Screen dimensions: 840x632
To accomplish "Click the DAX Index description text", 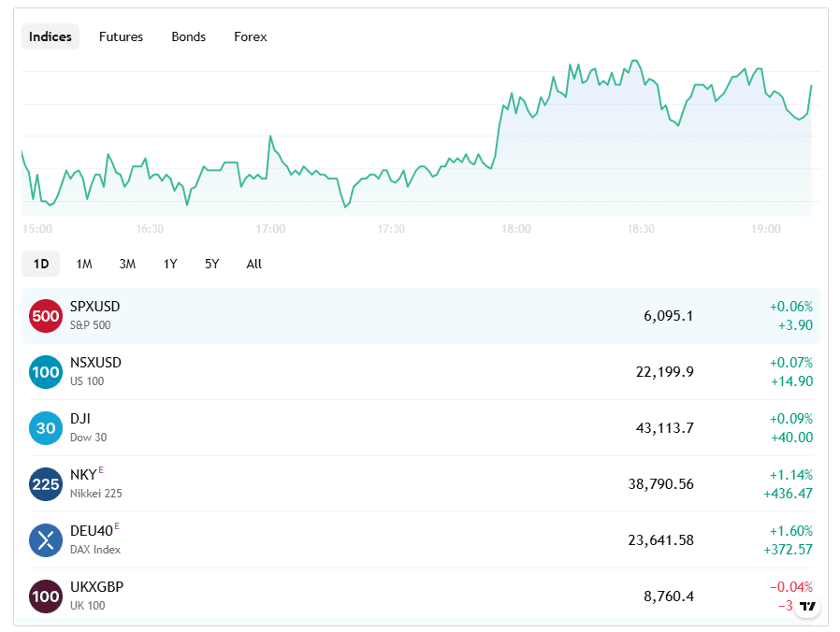I will click(x=95, y=550).
